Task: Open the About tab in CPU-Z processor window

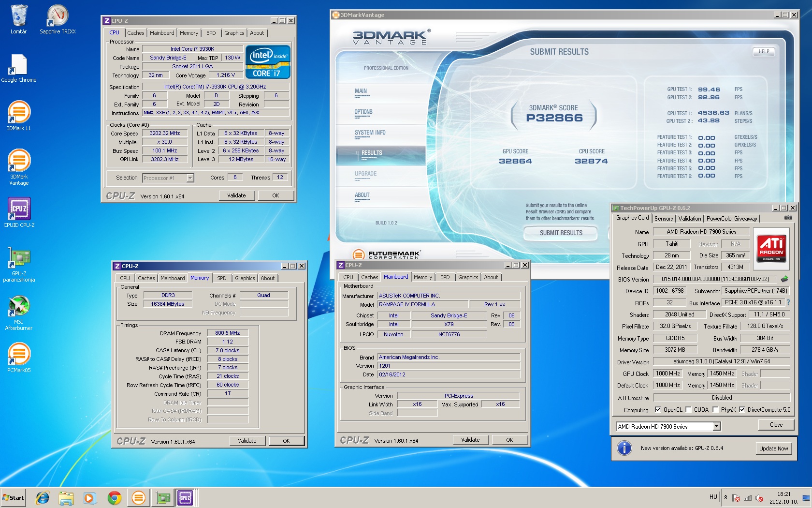Action: [x=257, y=33]
